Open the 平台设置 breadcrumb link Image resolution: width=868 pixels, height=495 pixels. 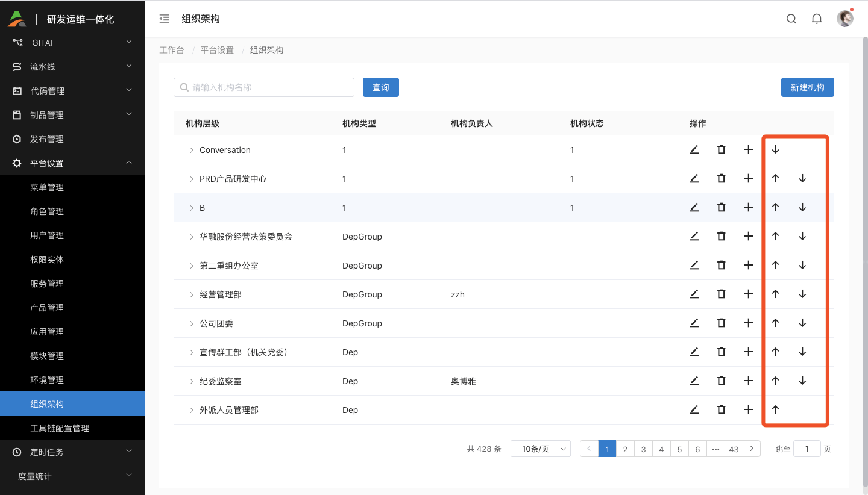pyautogui.click(x=217, y=50)
